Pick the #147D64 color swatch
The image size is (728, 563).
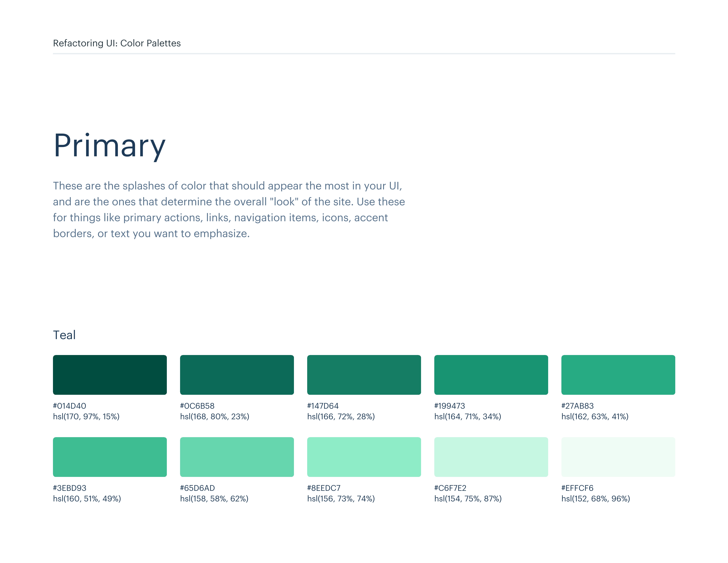364,374
